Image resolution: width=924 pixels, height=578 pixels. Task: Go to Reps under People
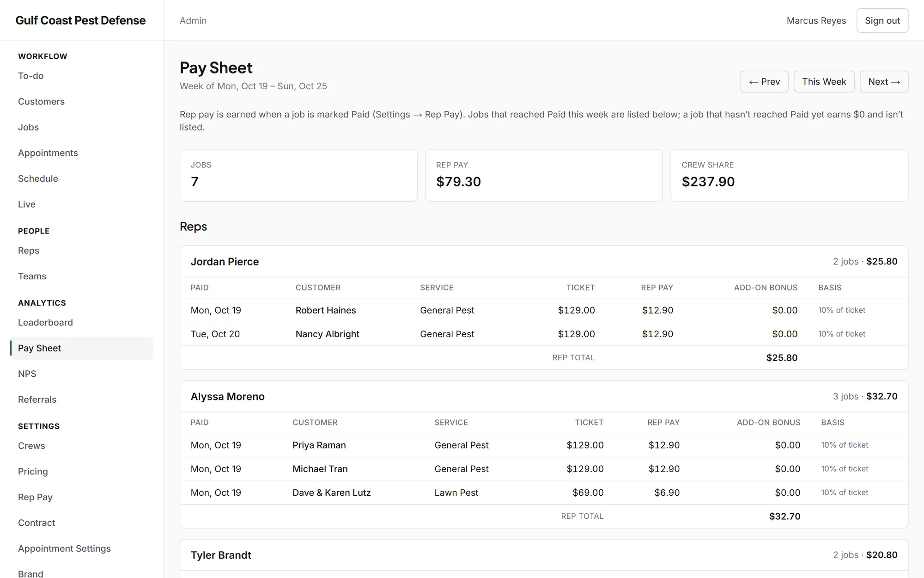click(29, 251)
